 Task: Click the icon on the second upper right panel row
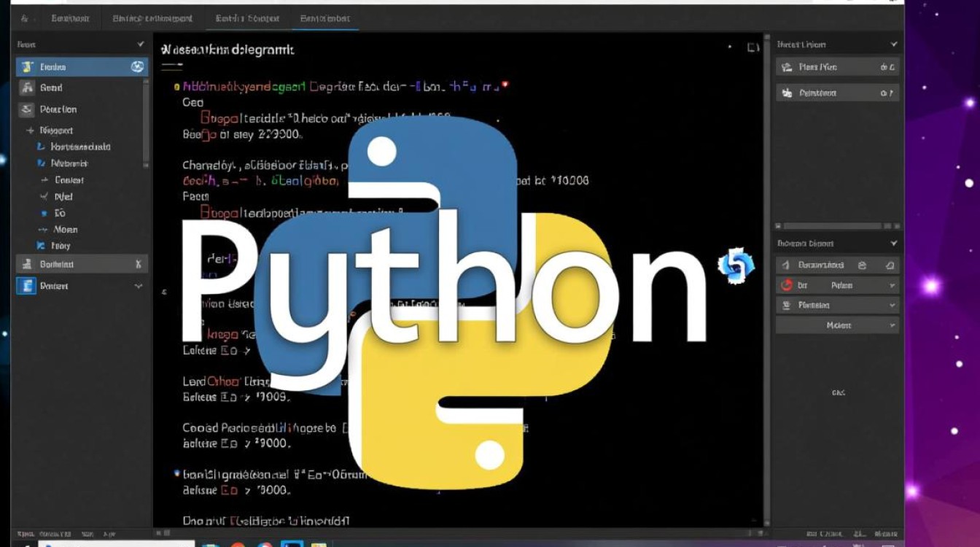[x=787, y=93]
